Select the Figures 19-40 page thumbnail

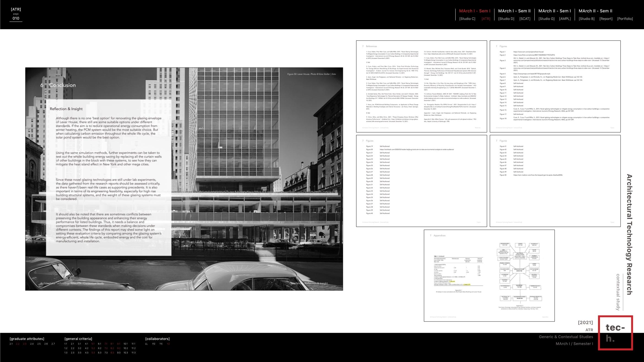tap(421, 181)
